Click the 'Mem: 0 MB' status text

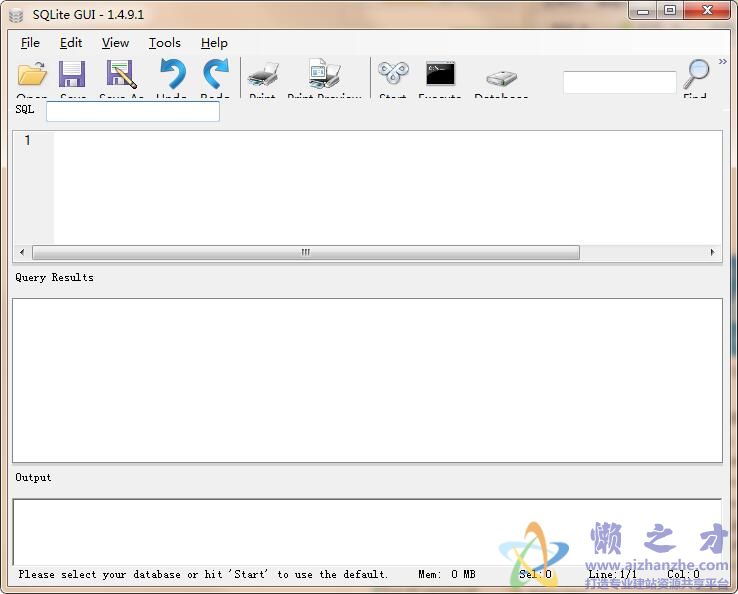447,574
